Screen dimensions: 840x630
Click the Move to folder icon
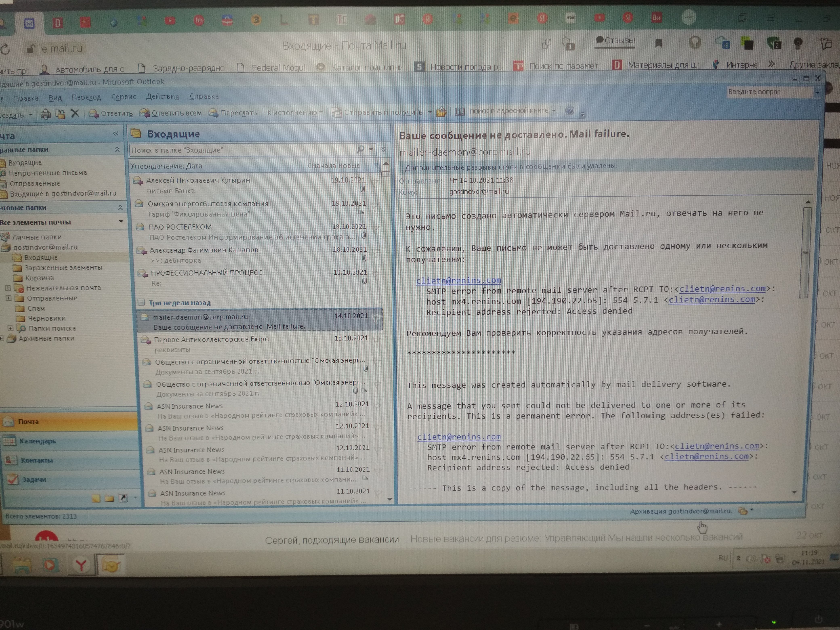tap(60, 113)
